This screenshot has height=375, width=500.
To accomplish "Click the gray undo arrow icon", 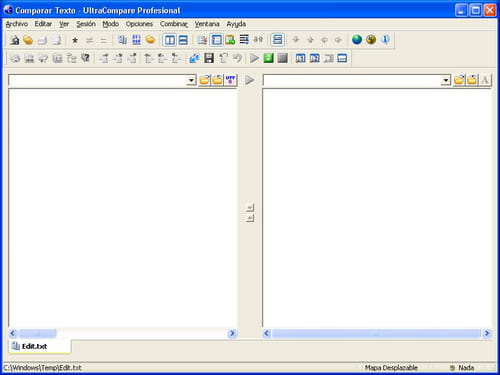I will click(237, 58).
